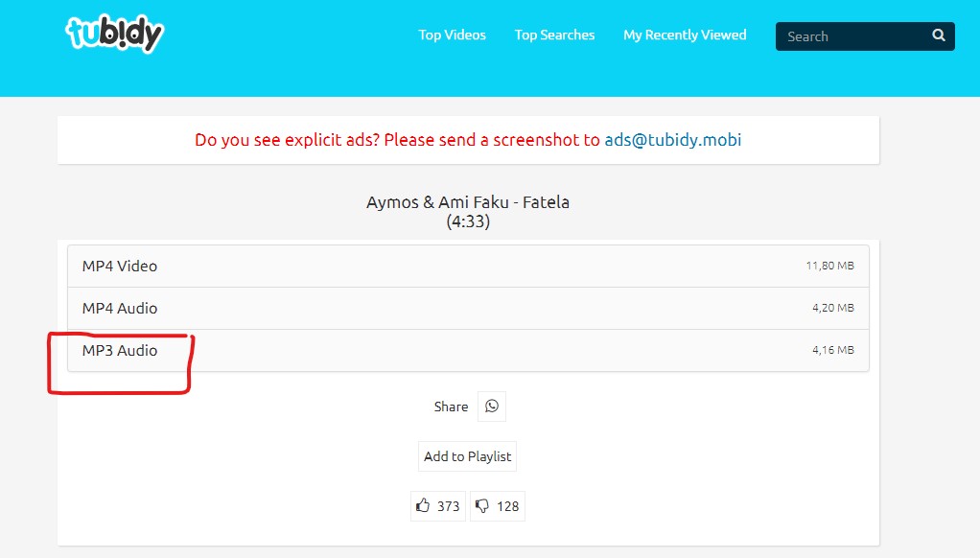The image size is (980, 558).
Task: Click the Tubidy logo
Action: point(115,34)
